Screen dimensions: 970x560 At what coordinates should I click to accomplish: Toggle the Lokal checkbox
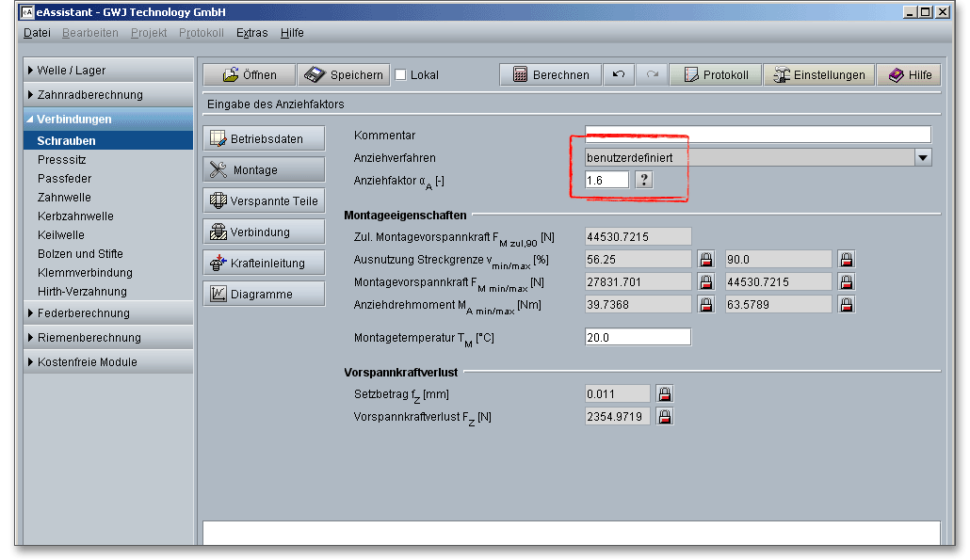pyautogui.click(x=400, y=75)
